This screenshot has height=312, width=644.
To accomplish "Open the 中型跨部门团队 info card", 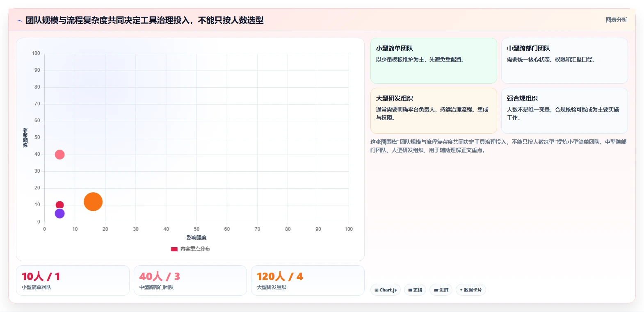I will click(x=564, y=61).
